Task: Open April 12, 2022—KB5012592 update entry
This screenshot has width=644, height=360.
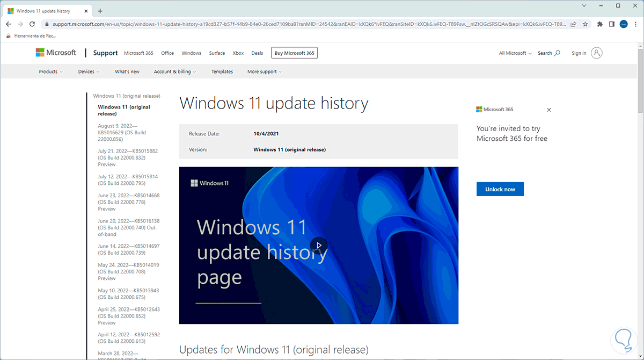Action: [x=129, y=338]
